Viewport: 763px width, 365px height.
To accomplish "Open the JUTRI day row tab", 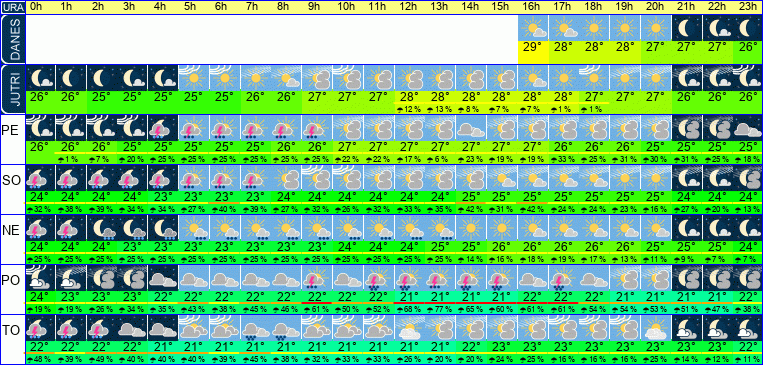I will coord(12,90).
